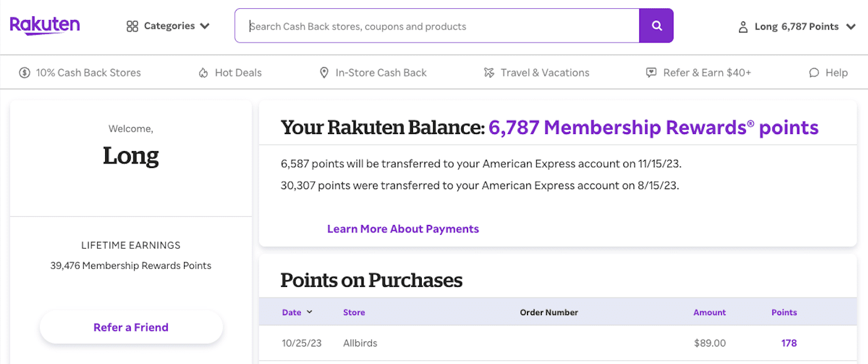Click the speech bubble icon for Refer & Earn
This screenshot has width=868, height=364.
[651, 72]
